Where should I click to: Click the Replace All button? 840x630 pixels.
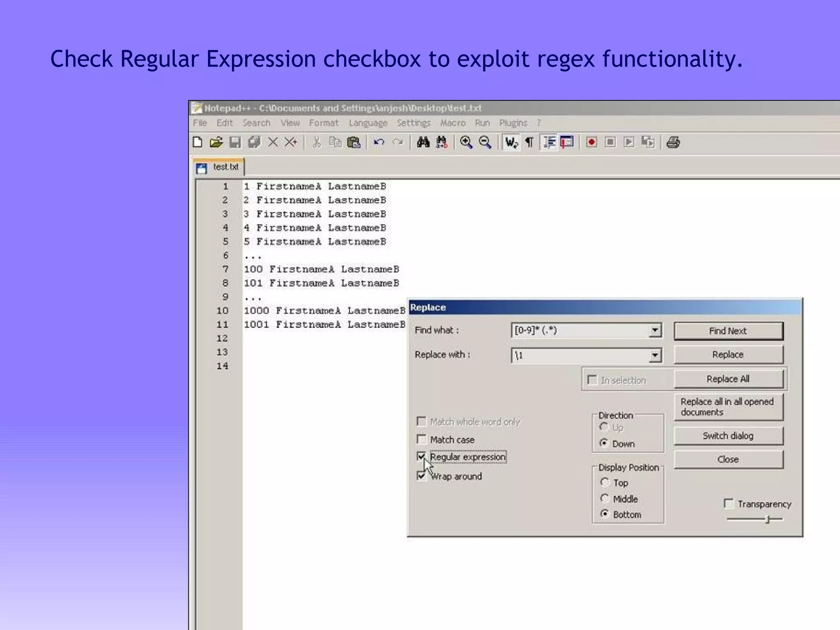point(728,379)
